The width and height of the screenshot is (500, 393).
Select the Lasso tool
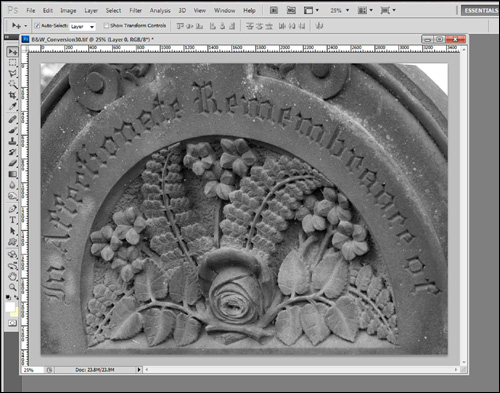point(13,74)
